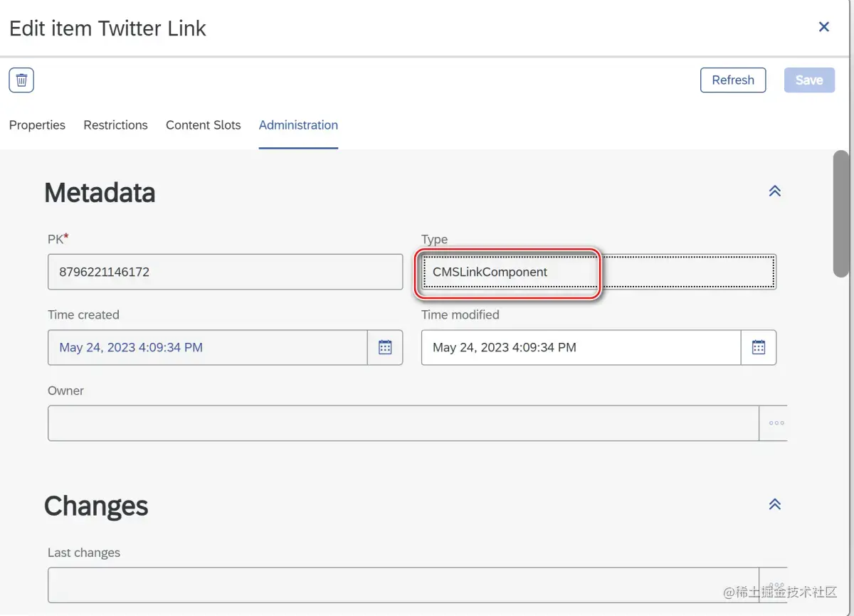Image resolution: width=854 pixels, height=616 pixels.
Task: Open the Restrictions tab
Action: [115, 125]
